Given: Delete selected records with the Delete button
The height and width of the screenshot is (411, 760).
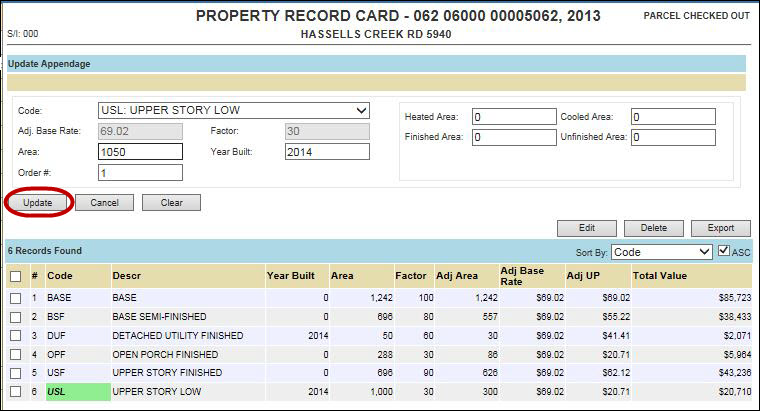Looking at the screenshot, I should click(653, 228).
